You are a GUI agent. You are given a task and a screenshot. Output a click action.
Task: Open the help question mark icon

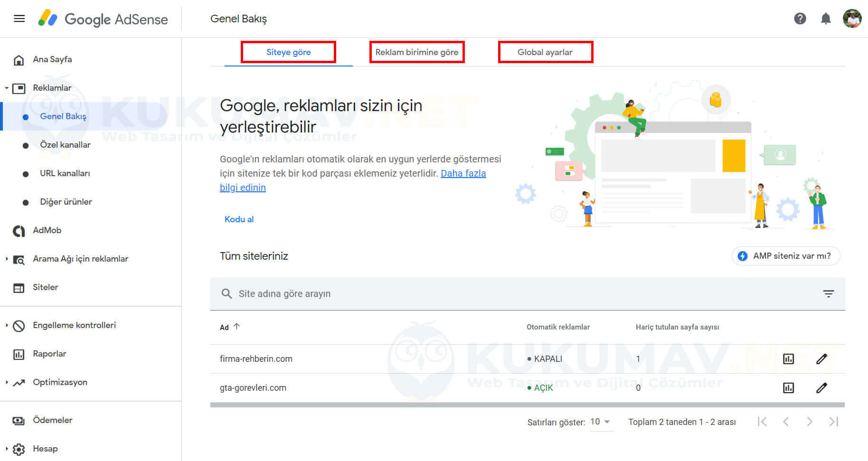(x=800, y=19)
